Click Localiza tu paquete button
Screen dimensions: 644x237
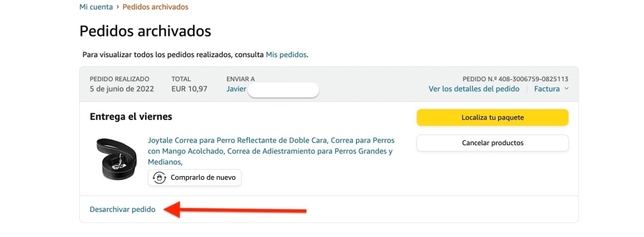pos(492,118)
